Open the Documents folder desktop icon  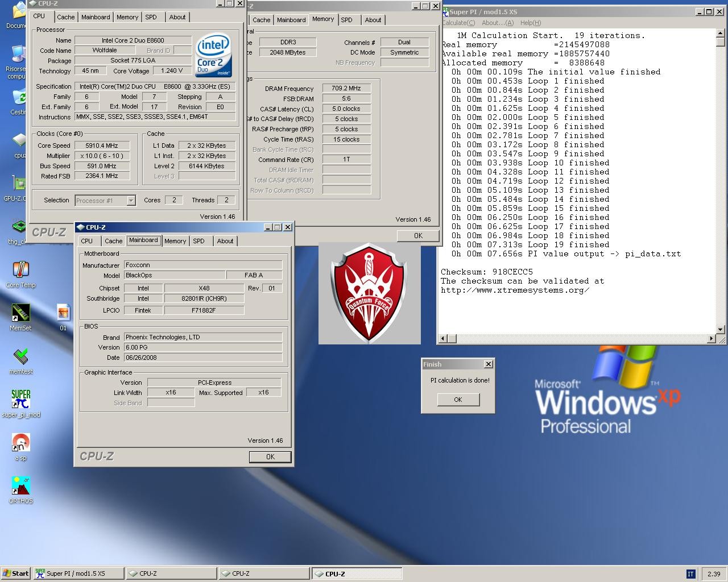click(x=16, y=15)
